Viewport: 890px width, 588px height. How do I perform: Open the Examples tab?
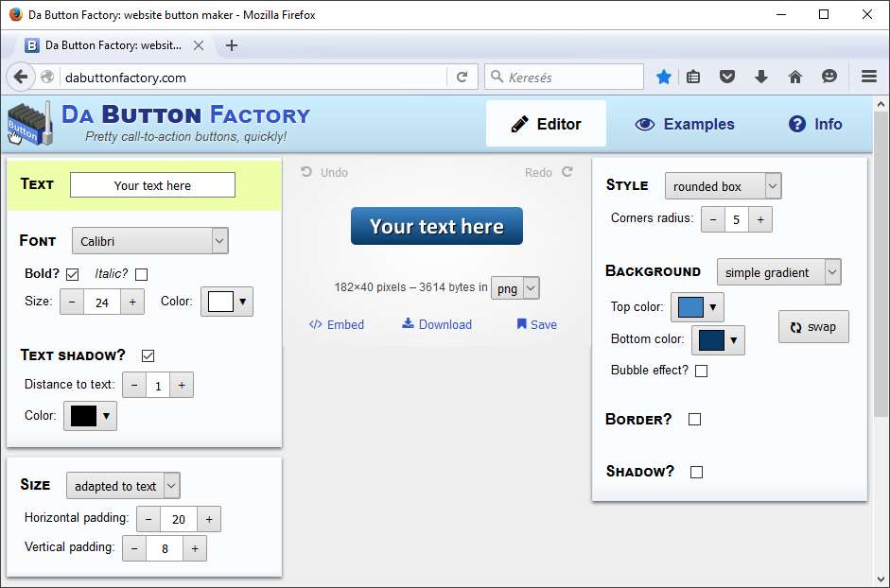pos(685,124)
